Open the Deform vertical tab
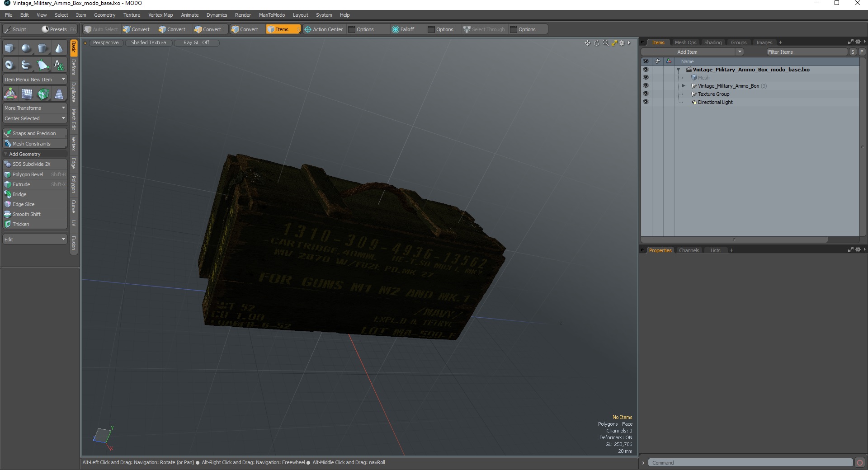 [x=74, y=67]
